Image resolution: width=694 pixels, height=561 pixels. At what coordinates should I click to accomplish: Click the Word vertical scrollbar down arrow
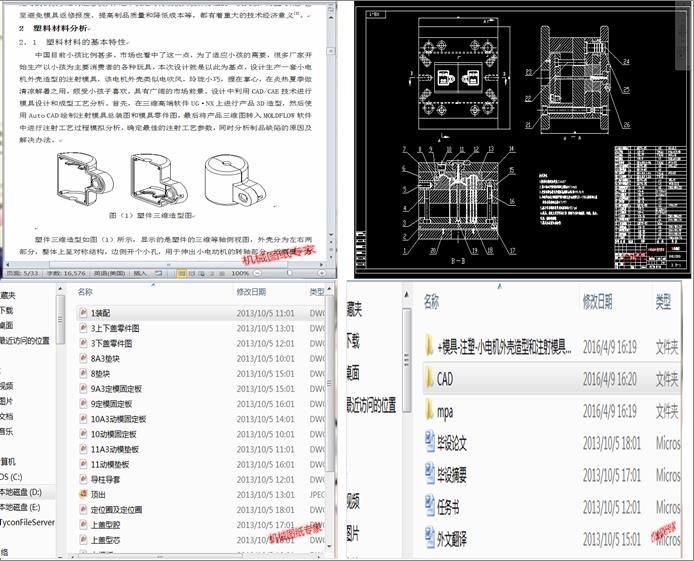tap(331, 235)
